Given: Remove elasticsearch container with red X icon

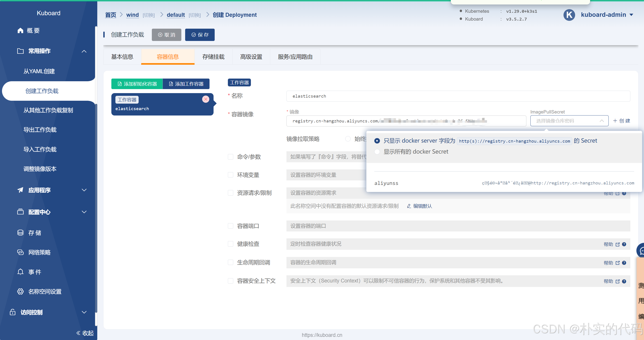Looking at the screenshot, I should [205, 99].
